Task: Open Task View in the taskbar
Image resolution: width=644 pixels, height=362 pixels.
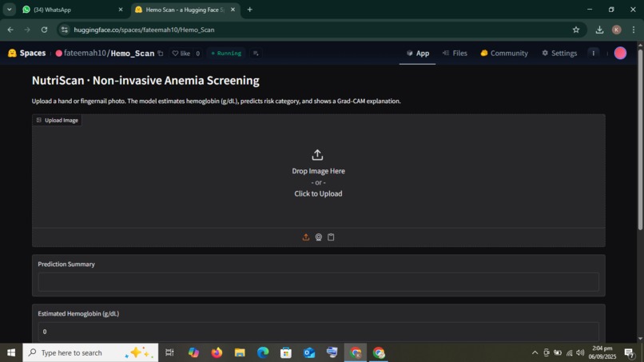Action: point(169,352)
